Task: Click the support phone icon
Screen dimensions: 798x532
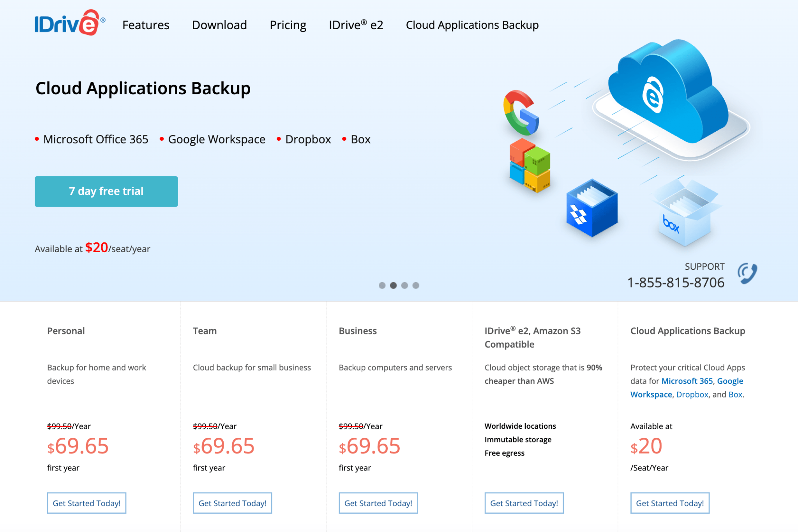Action: pos(747,274)
